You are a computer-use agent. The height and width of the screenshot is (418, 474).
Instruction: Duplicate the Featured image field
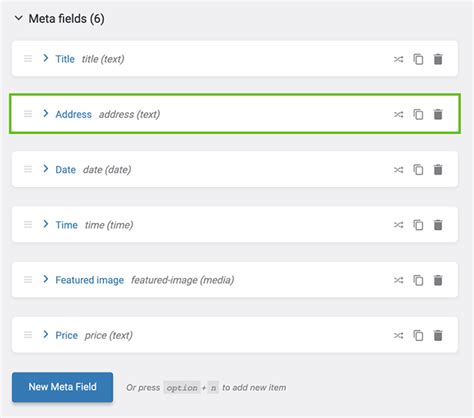418,280
